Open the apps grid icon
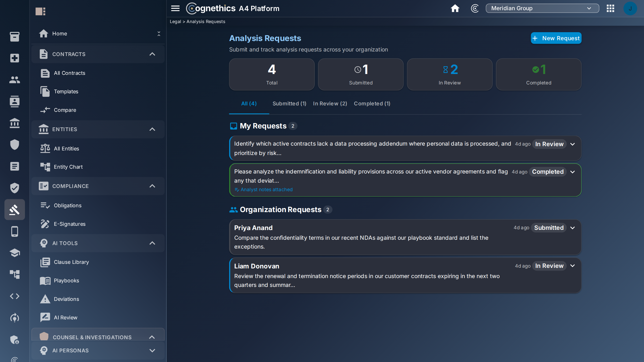 [x=610, y=8]
